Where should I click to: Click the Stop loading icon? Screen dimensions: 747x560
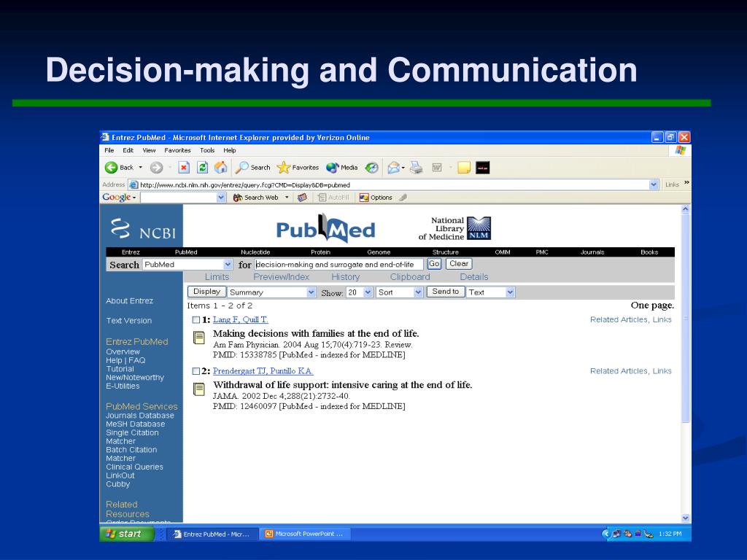[x=184, y=168]
